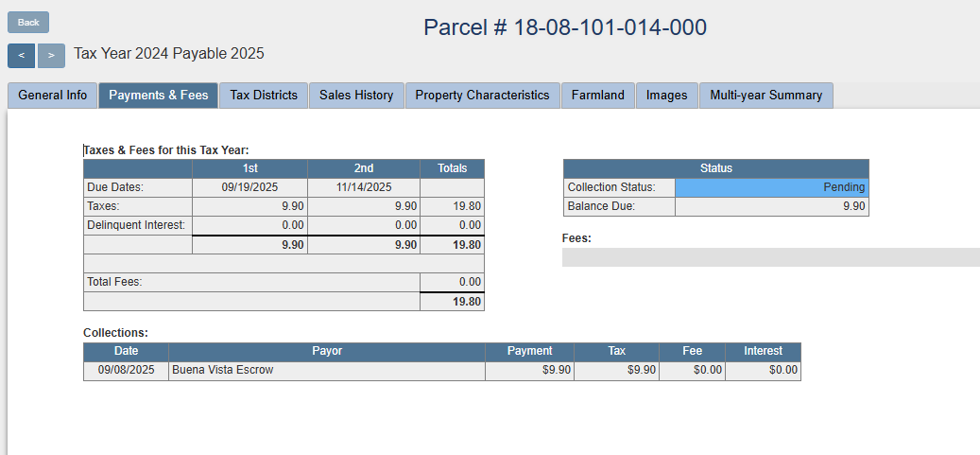Go to next tax year arrow
The width and height of the screenshot is (980, 455).
click(x=51, y=56)
